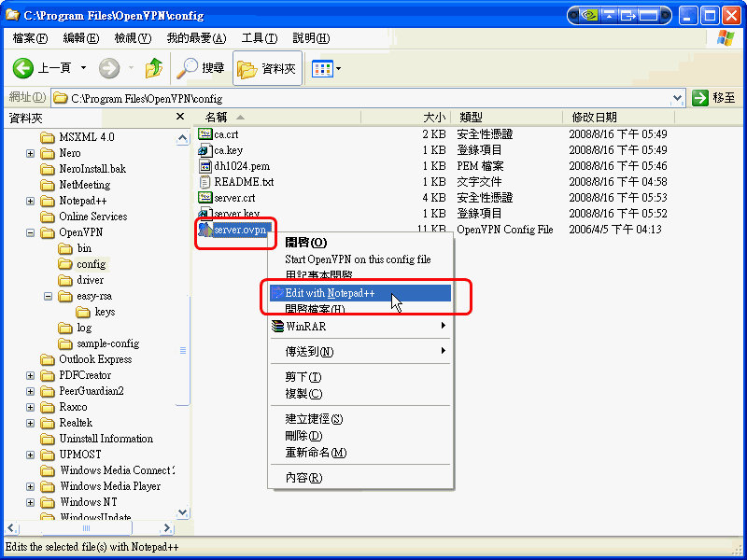Expand the Realtek folder tree node
747x560 pixels.
click(31, 424)
